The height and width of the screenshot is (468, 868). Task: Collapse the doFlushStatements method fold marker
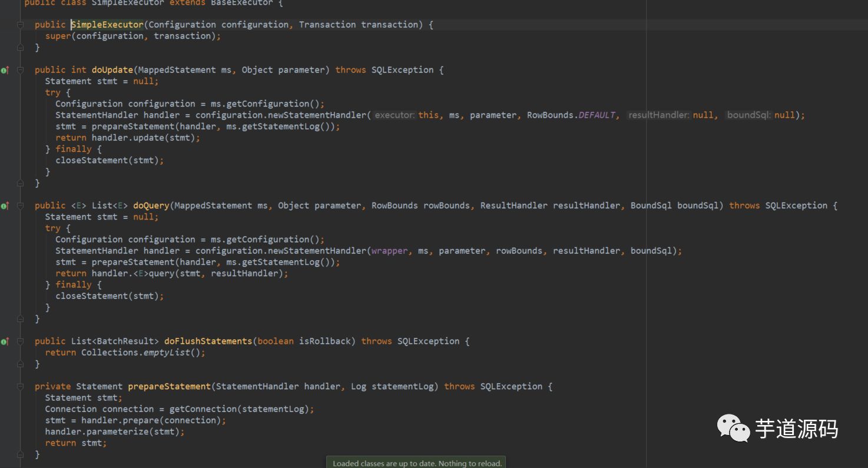[20, 341]
